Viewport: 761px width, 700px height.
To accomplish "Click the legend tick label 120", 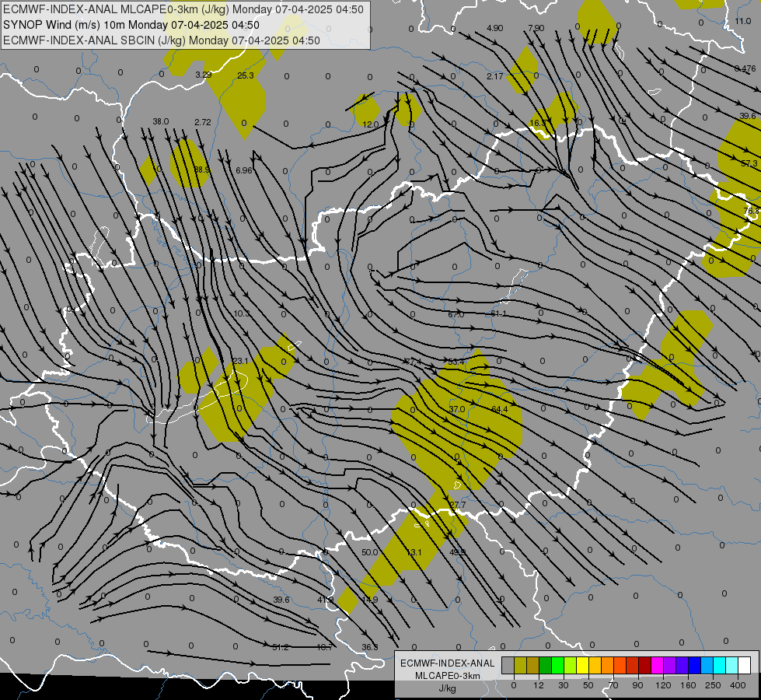I will point(663,685).
